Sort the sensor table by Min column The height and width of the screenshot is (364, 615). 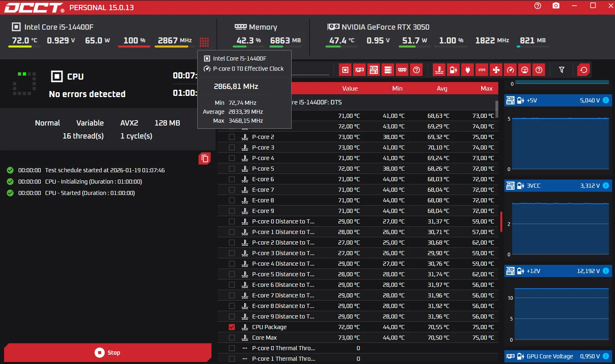(397, 89)
